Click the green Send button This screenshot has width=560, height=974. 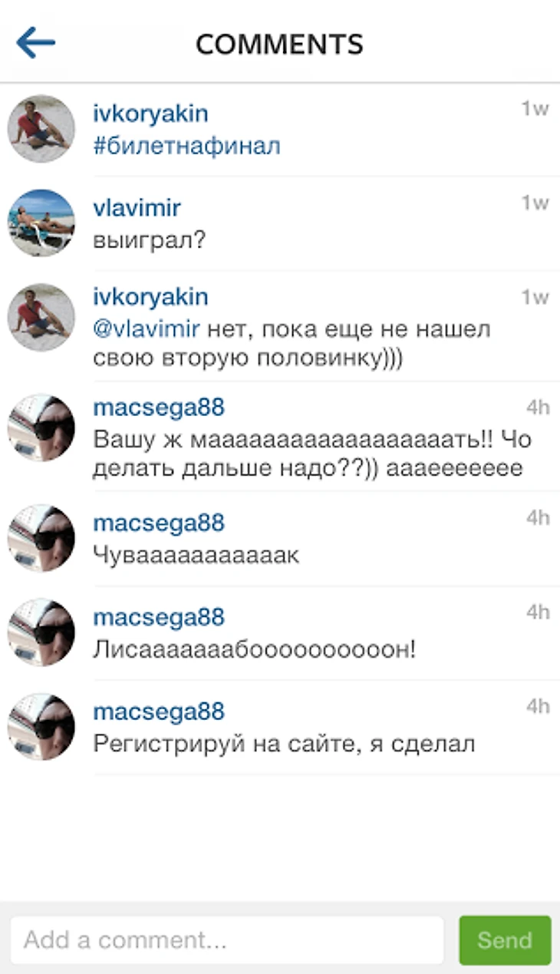click(505, 940)
